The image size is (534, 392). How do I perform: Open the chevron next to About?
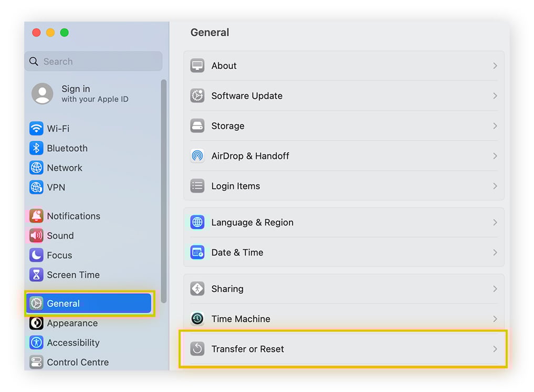click(x=494, y=66)
